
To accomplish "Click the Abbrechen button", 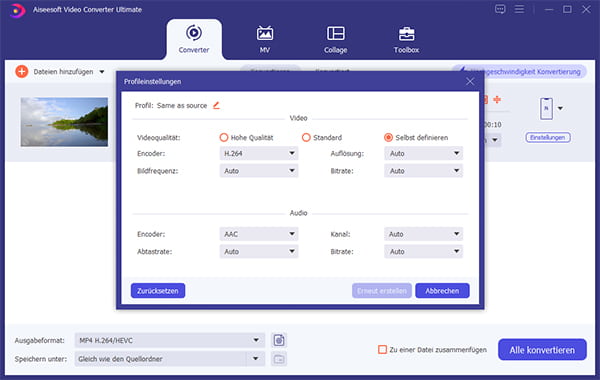I will pos(442,290).
